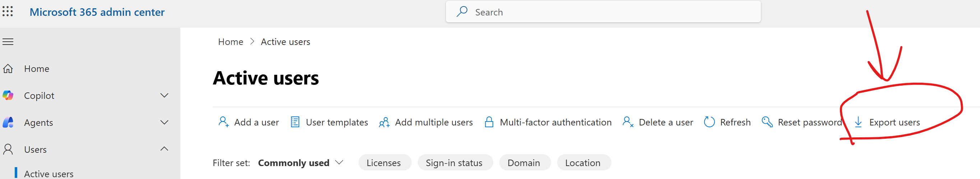Open the Commonly used filter set dropdown
The height and width of the screenshot is (179, 980).
[x=301, y=163]
